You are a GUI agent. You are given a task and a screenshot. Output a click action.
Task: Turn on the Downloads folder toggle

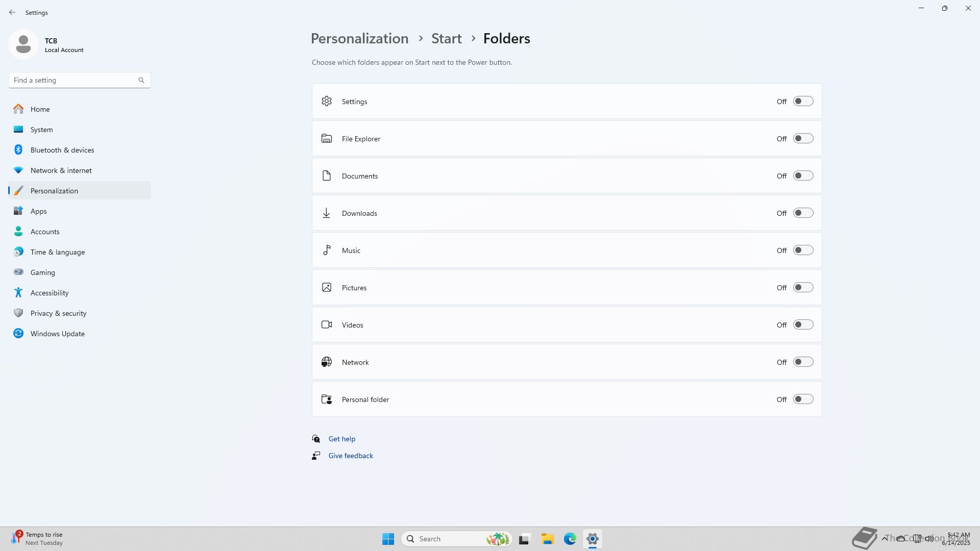tap(803, 213)
